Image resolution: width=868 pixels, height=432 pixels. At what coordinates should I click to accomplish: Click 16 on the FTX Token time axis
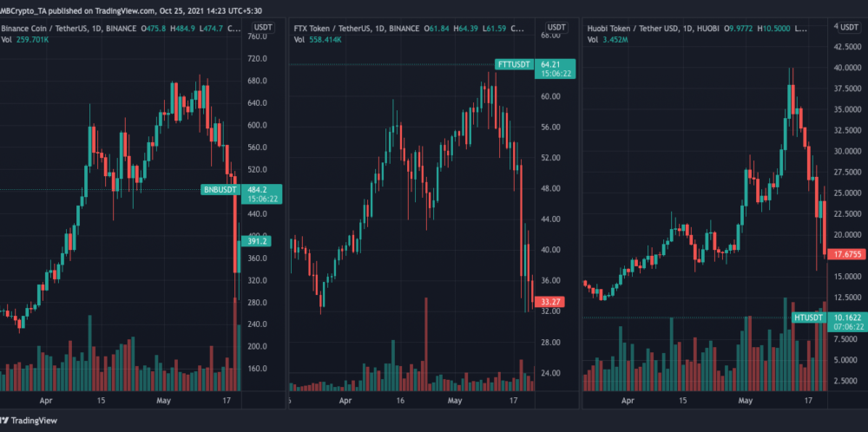point(400,401)
